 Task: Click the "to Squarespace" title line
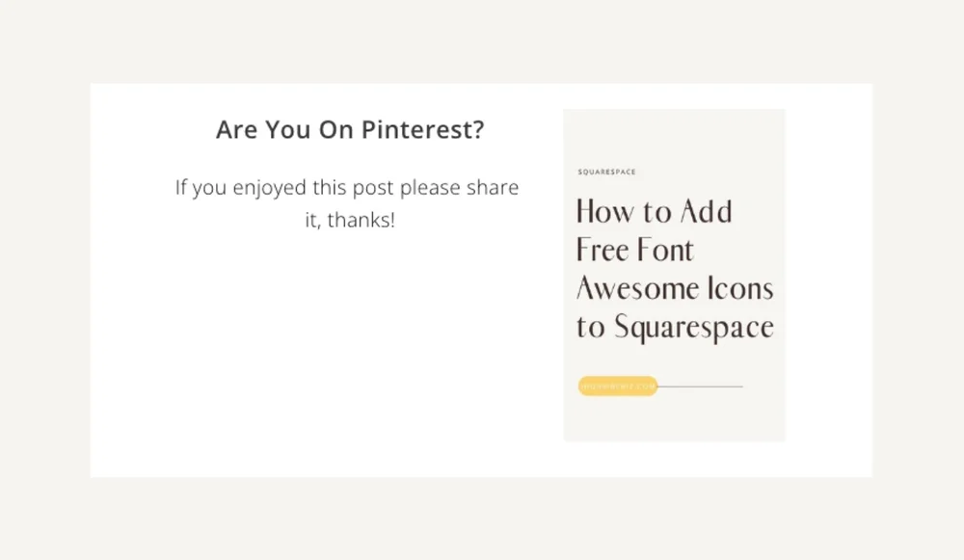675,327
